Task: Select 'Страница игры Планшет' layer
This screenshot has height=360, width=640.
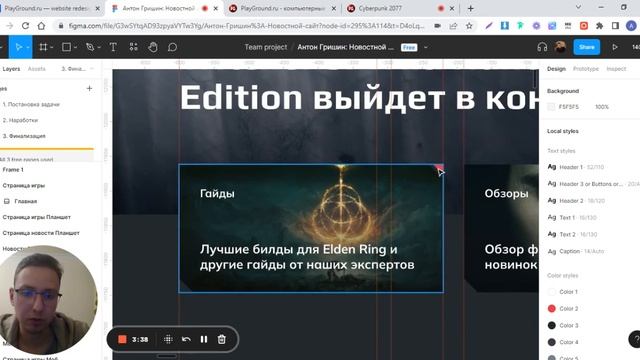Action: [37, 217]
